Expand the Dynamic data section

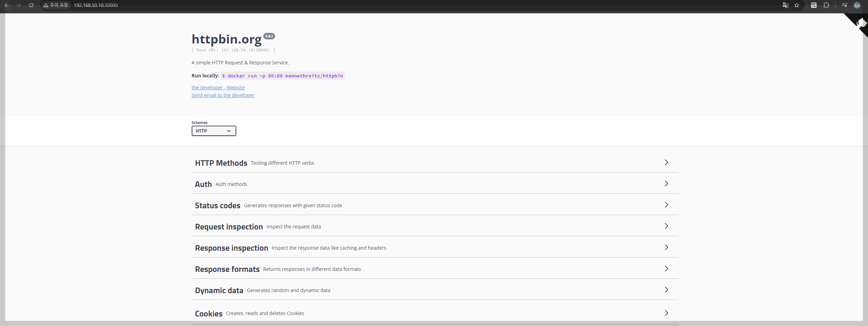pos(435,290)
